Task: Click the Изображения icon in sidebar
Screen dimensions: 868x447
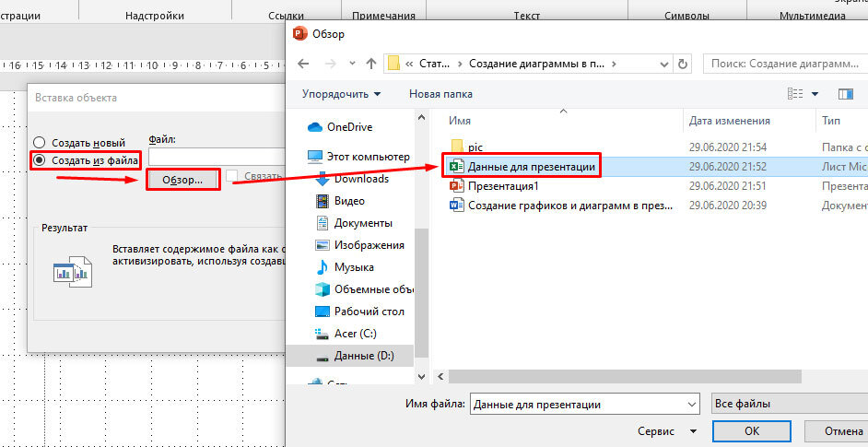Action: click(x=322, y=245)
